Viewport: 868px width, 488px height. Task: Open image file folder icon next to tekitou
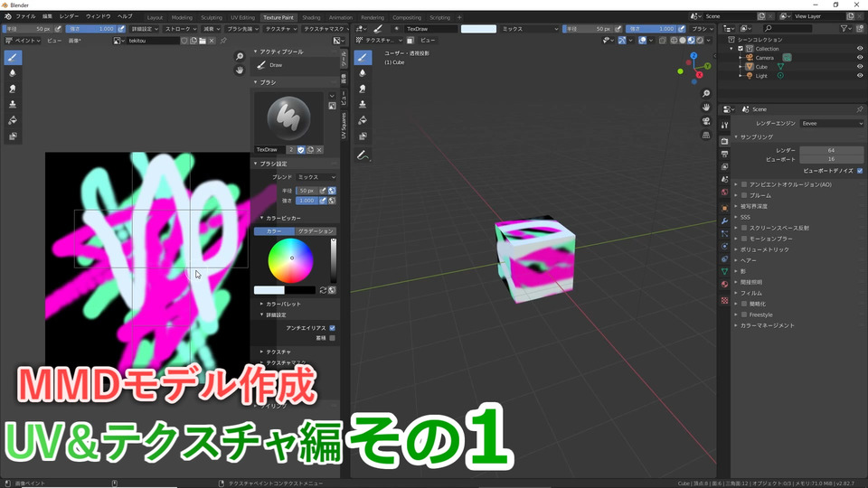pos(203,41)
